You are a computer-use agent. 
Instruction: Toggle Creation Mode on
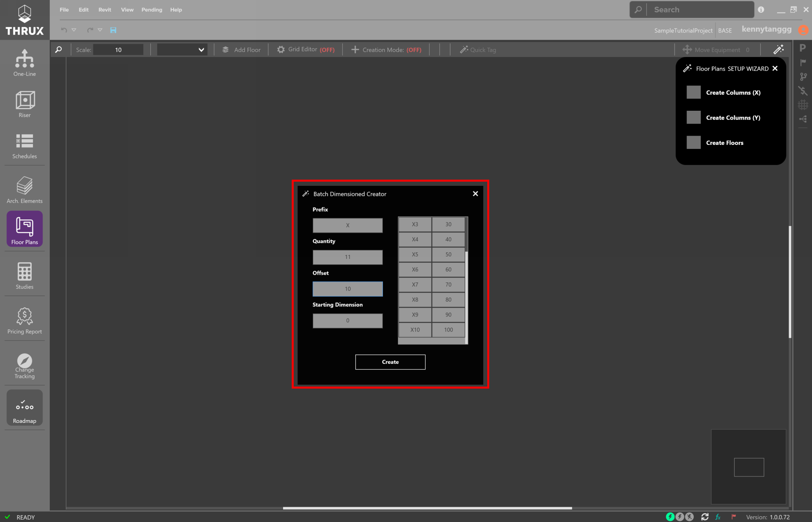386,50
